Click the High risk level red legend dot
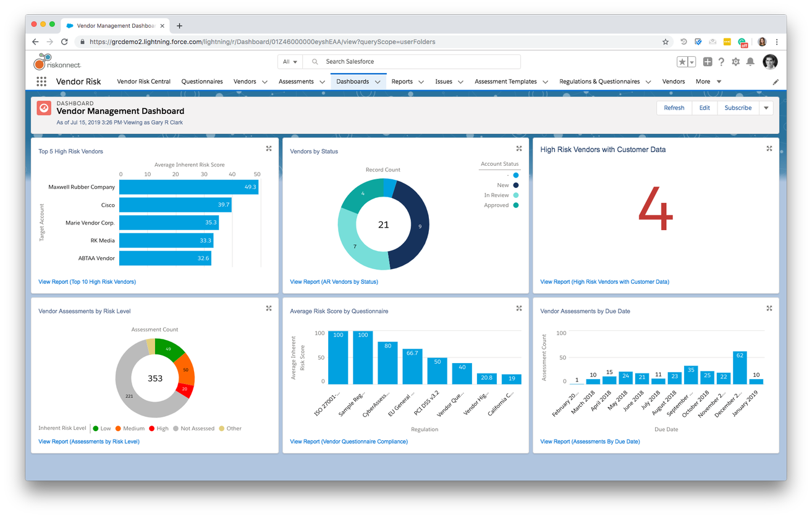Viewport: 812px width, 517px height. click(x=152, y=429)
